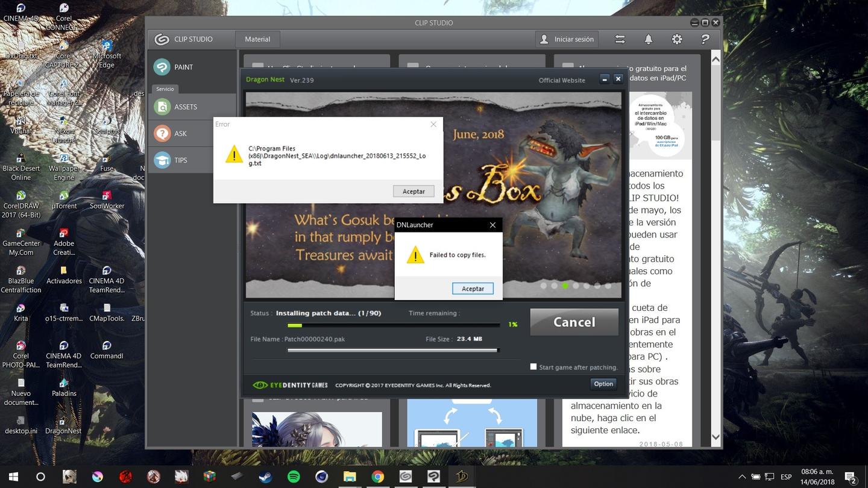
Task: Click Clip Studio scrollbar up arrow
Action: [x=715, y=59]
